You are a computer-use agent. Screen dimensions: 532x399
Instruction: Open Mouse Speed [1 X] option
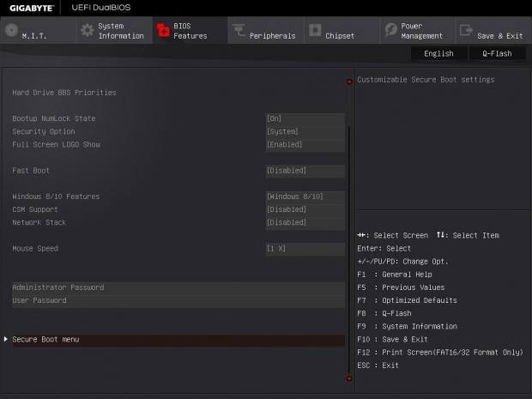[305, 248]
